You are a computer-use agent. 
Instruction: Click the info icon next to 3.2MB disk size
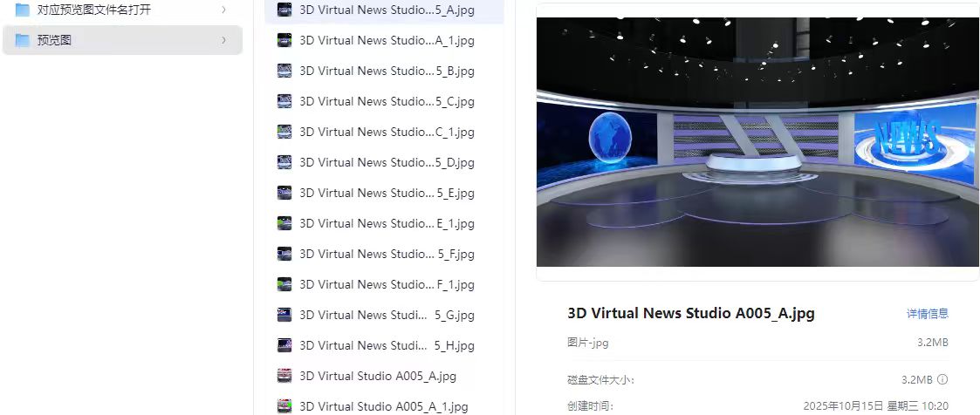click(942, 379)
